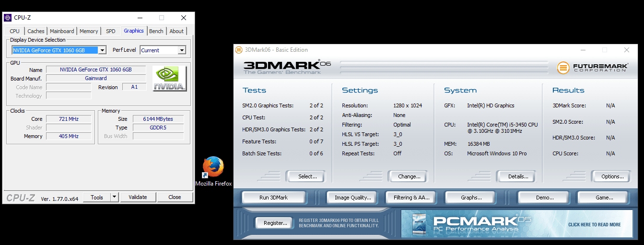Image resolution: width=644 pixels, height=245 pixels.
Task: Click the 3DMark06 logo banner
Action: (x=287, y=67)
